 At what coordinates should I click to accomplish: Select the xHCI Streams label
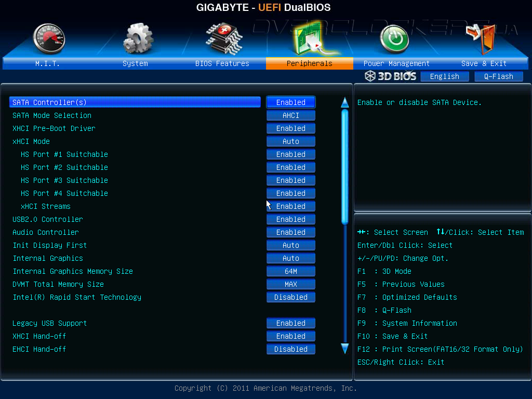coord(46,206)
